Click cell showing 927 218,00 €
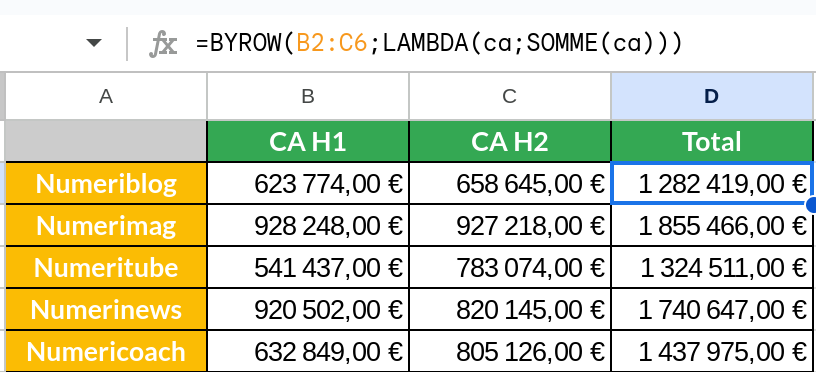 tap(509, 226)
